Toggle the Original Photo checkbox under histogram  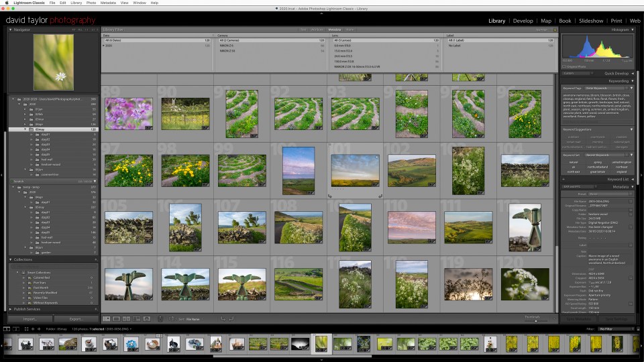click(564, 66)
